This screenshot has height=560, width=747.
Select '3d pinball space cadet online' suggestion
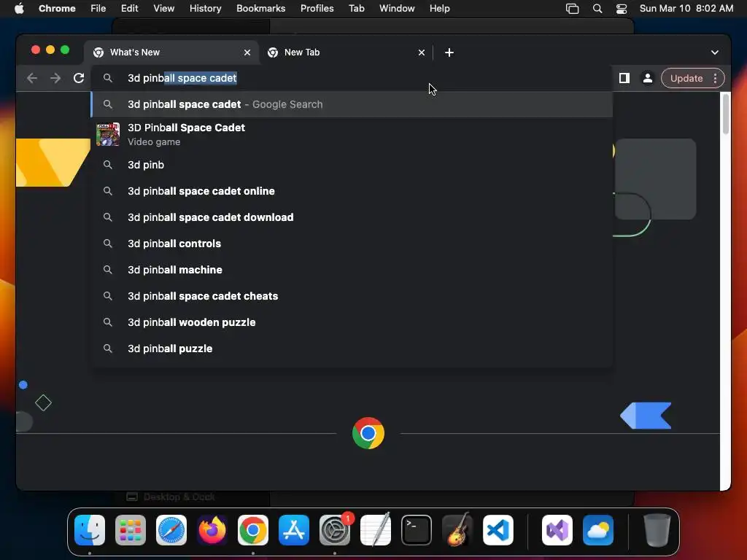click(352, 191)
